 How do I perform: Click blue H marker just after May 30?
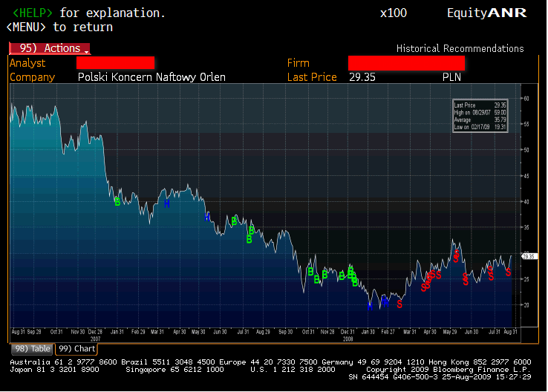[207, 217]
